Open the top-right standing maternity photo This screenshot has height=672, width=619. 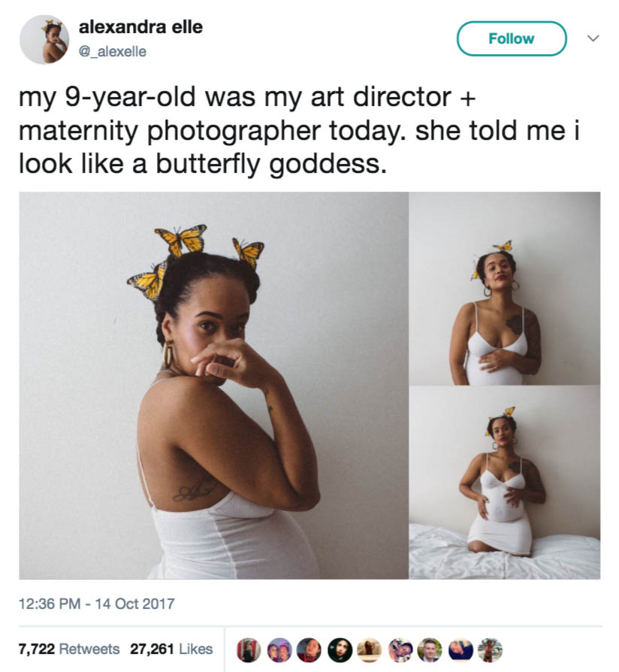504,288
